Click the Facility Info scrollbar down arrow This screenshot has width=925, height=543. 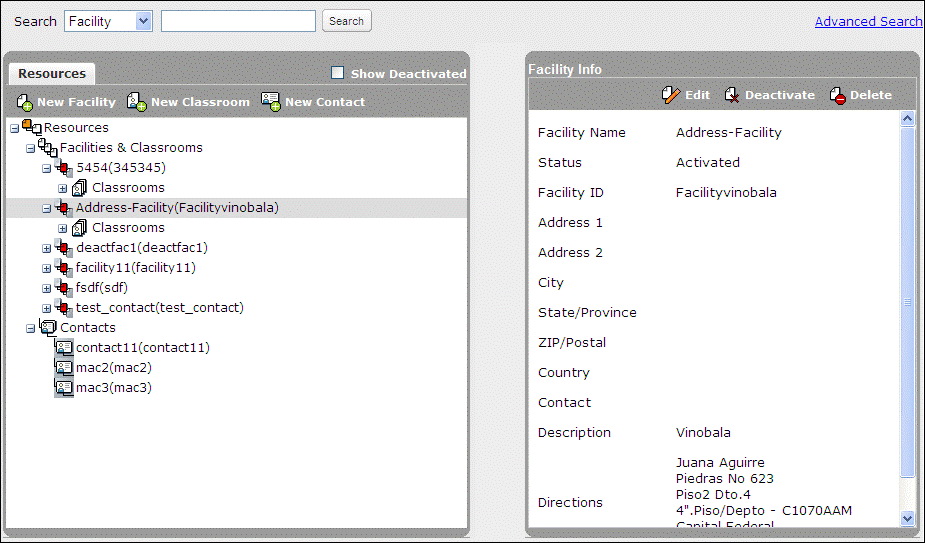coord(907,518)
